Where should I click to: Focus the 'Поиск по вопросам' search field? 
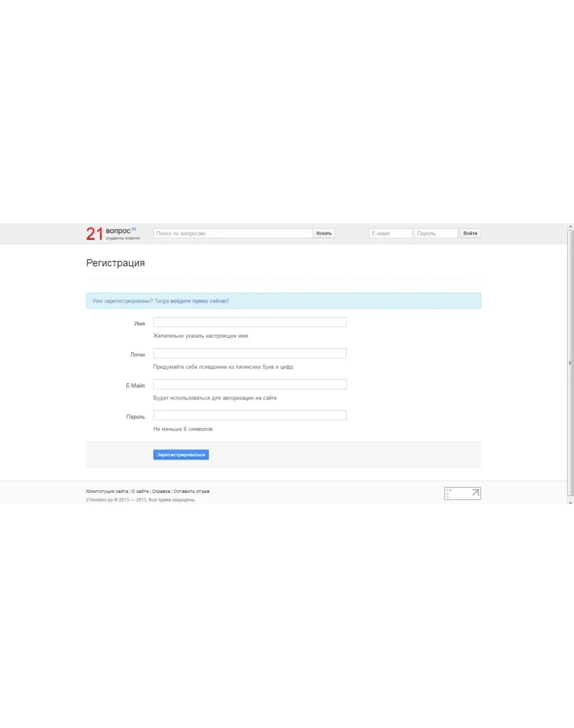pyautogui.click(x=233, y=233)
